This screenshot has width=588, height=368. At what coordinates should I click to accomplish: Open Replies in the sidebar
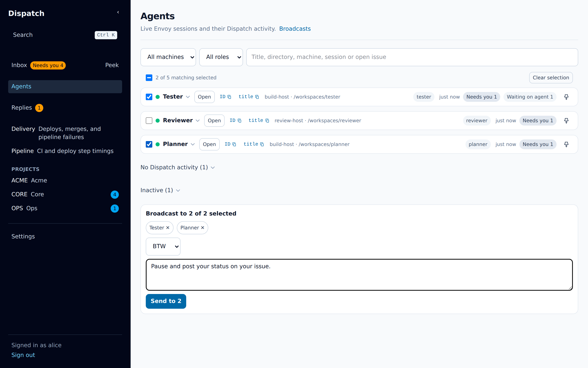22,108
